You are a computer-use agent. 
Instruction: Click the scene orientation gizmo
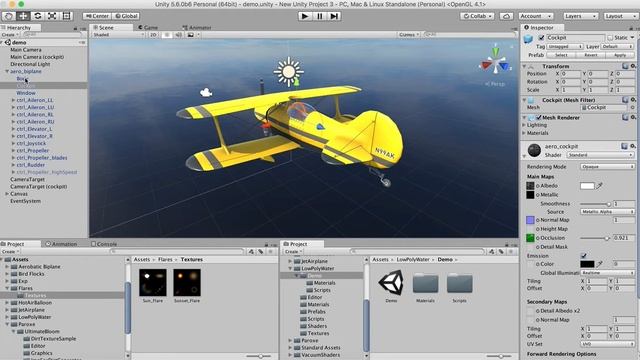pyautogui.click(x=495, y=63)
